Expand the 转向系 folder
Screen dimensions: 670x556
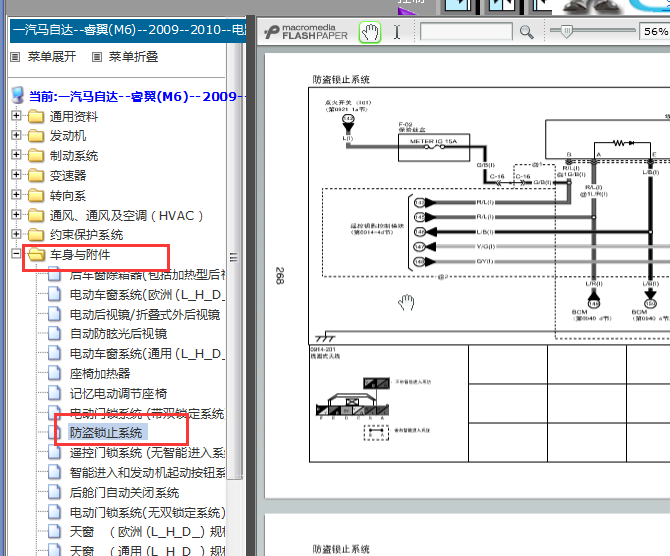[x=16, y=194]
